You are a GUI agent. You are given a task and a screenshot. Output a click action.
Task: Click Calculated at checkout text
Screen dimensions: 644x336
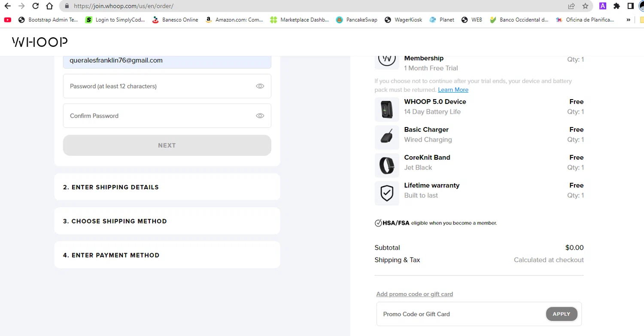549,260
